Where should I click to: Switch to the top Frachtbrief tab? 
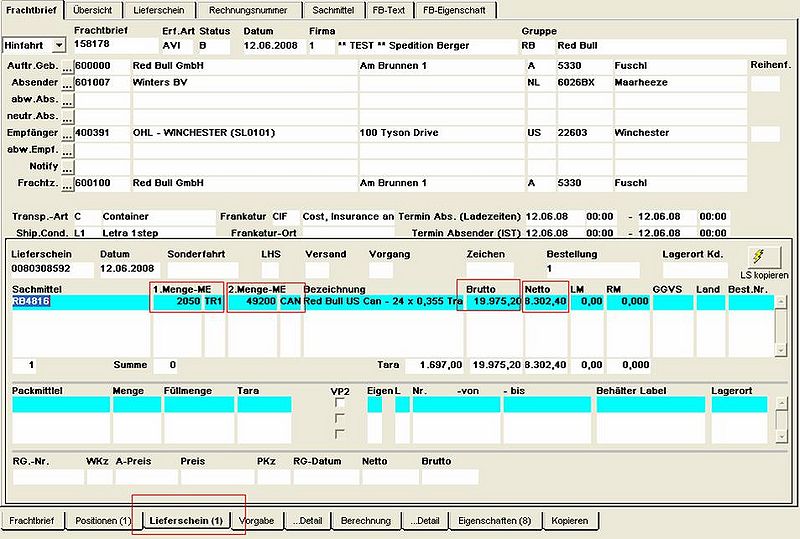coord(32,10)
